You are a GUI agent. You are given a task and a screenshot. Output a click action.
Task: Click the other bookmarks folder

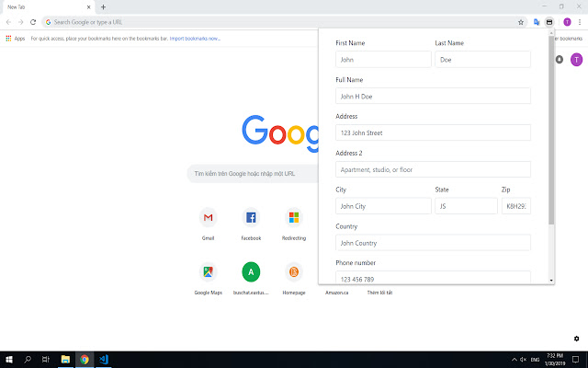(x=569, y=39)
